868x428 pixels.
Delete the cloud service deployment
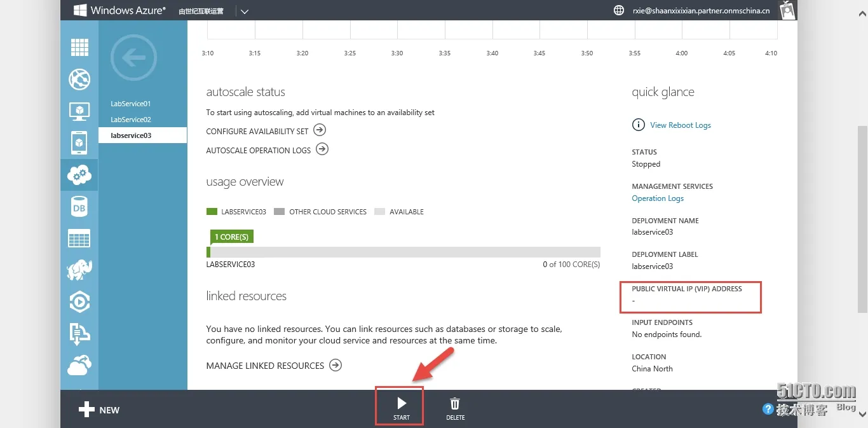[x=455, y=408]
